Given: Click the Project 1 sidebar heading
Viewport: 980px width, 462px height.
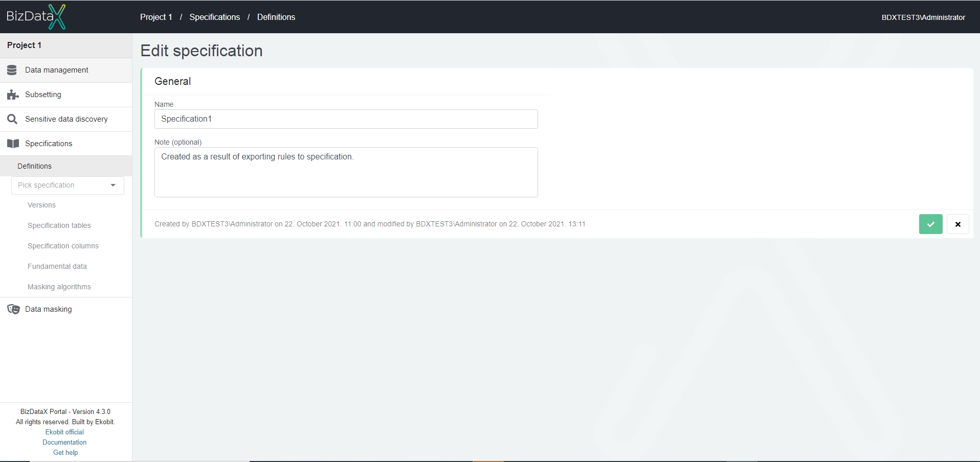Looking at the screenshot, I should click(24, 45).
